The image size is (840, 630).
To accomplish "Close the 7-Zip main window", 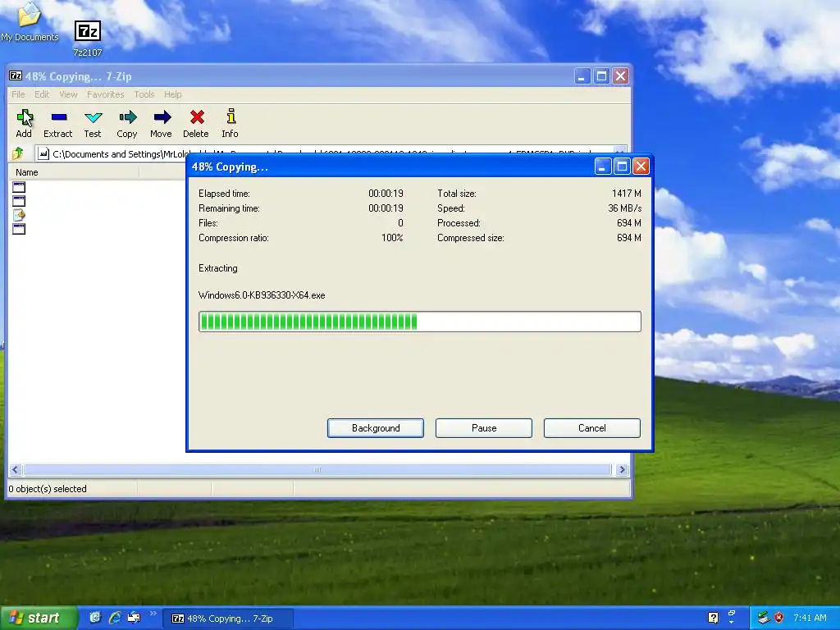I will tap(620, 76).
